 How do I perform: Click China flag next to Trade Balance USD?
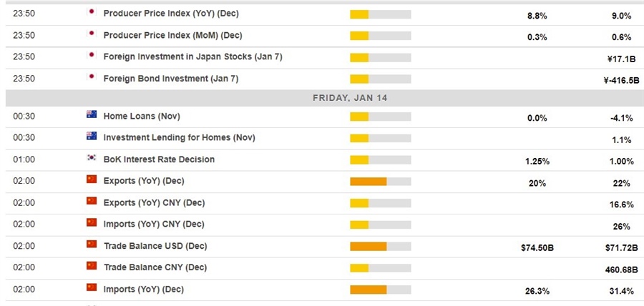tap(91, 245)
